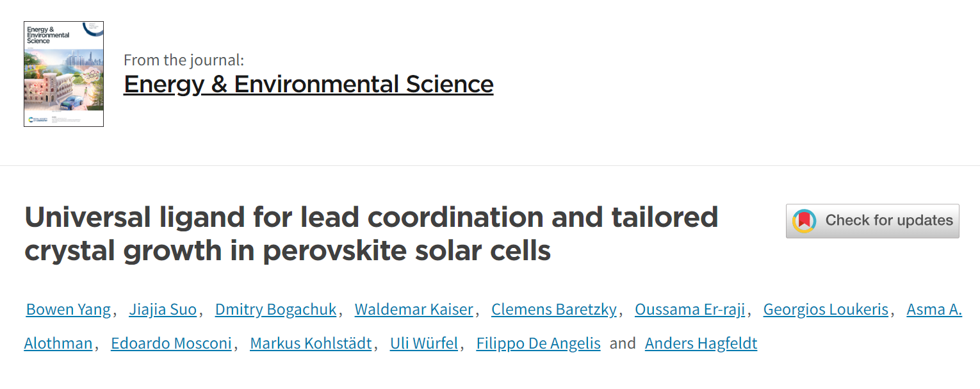
Task: Click the 'From the journal:' label
Action: [x=184, y=60]
